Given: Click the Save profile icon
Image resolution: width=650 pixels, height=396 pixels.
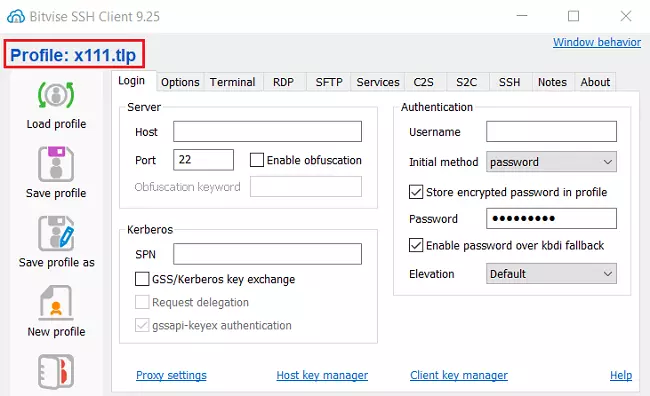Looking at the screenshot, I should coord(56,164).
